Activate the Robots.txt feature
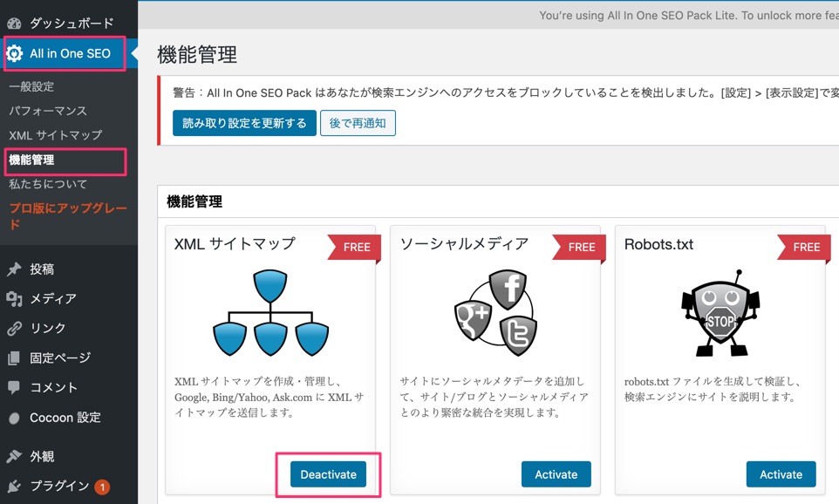 point(781,474)
